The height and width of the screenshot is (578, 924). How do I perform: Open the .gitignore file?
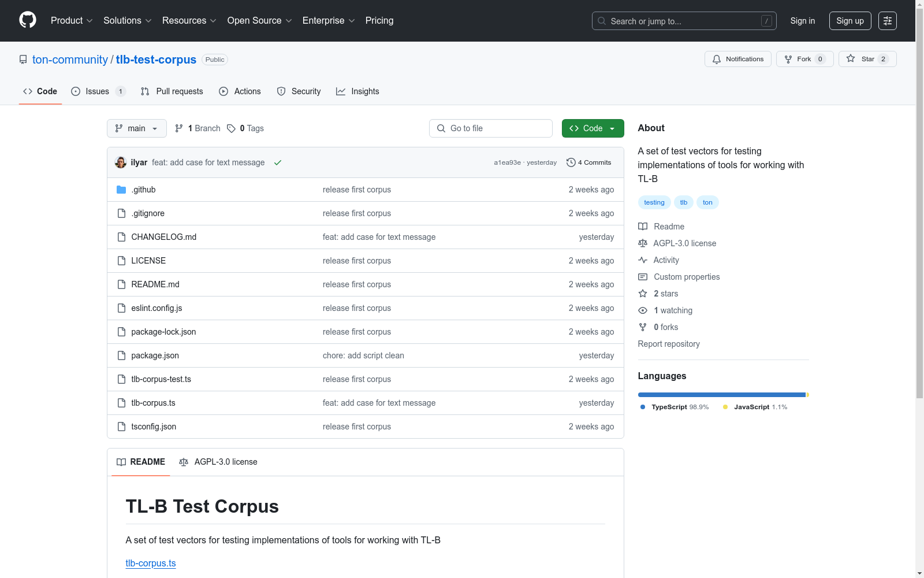148,213
